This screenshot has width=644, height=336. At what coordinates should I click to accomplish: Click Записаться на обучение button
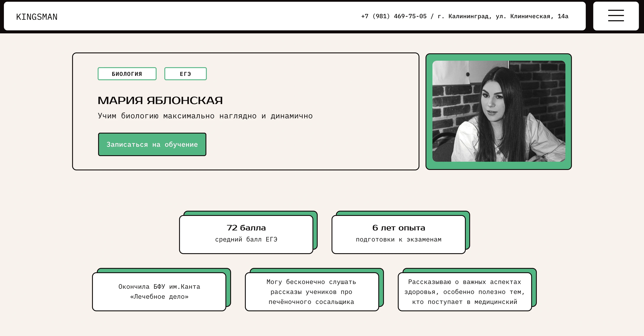(x=152, y=144)
